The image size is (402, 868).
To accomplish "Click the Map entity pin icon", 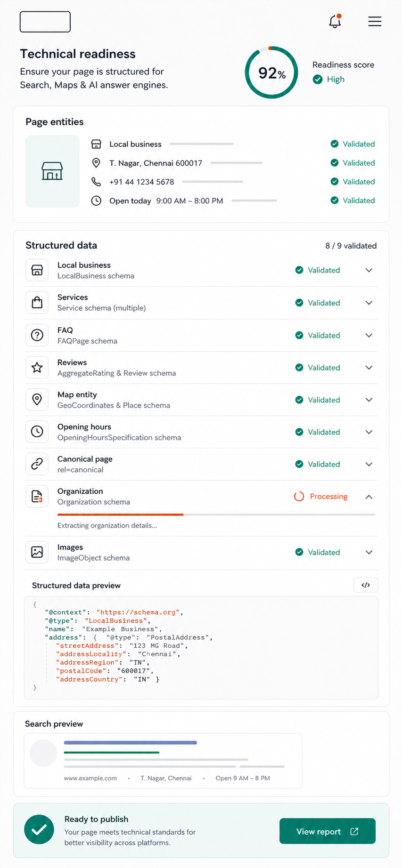I will click(x=37, y=399).
